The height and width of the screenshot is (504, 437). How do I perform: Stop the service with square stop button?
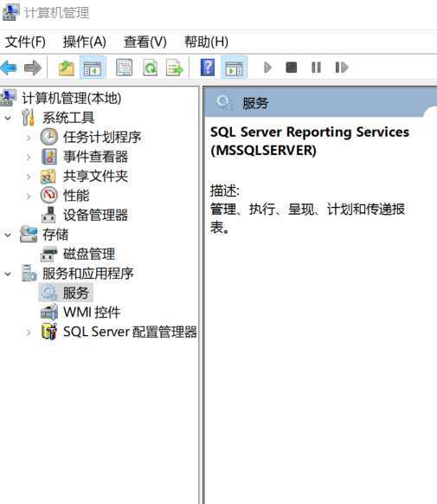pyautogui.click(x=292, y=68)
